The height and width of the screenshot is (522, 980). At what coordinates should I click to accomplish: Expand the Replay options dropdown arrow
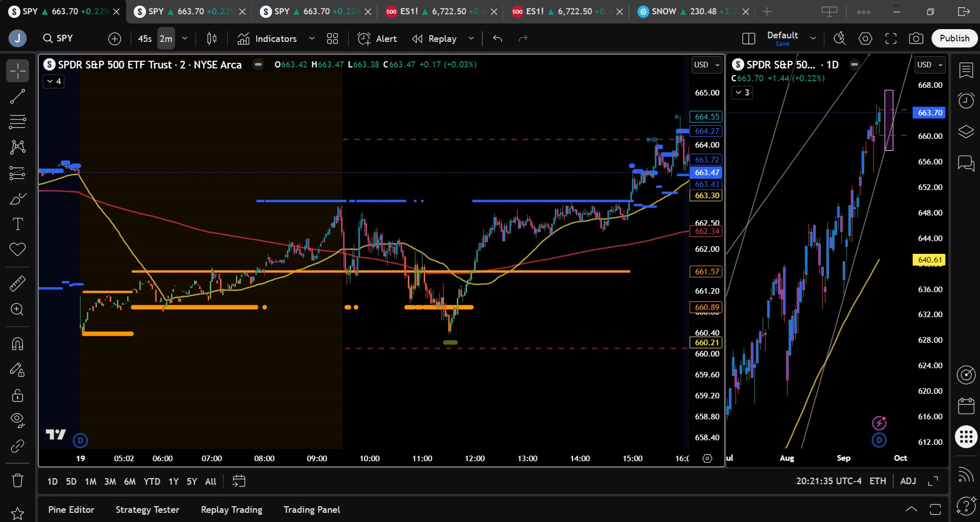tap(471, 39)
